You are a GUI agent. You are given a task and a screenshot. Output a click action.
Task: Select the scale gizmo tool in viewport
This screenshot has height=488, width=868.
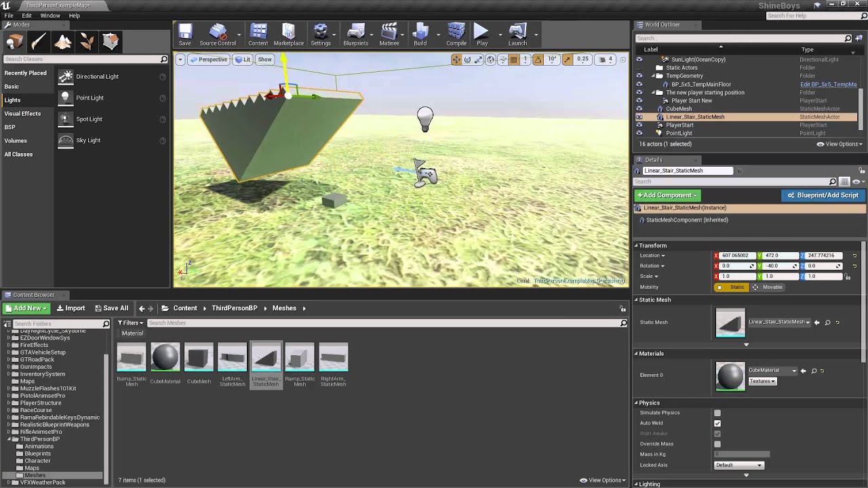(478, 60)
